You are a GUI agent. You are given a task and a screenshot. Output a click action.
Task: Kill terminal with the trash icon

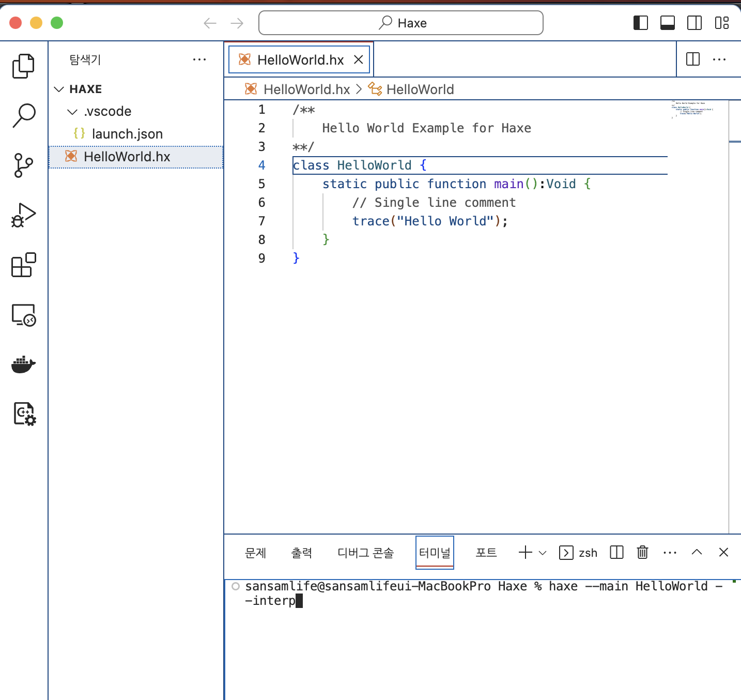click(642, 552)
